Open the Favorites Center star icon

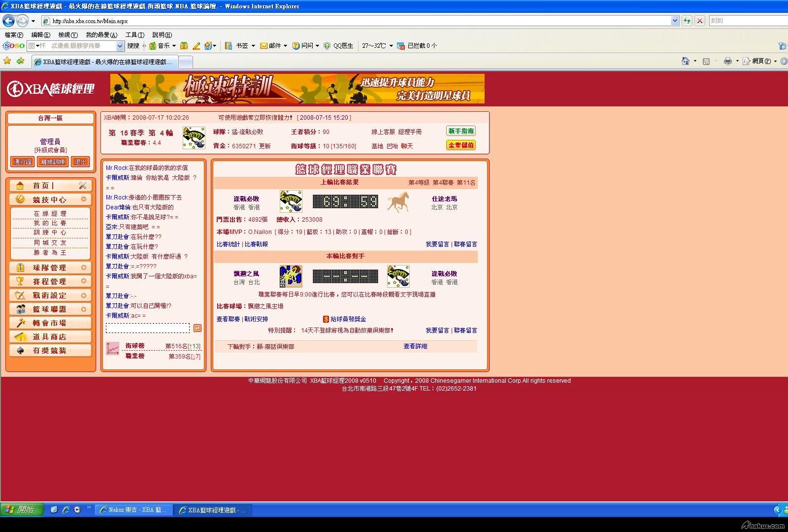coord(7,61)
